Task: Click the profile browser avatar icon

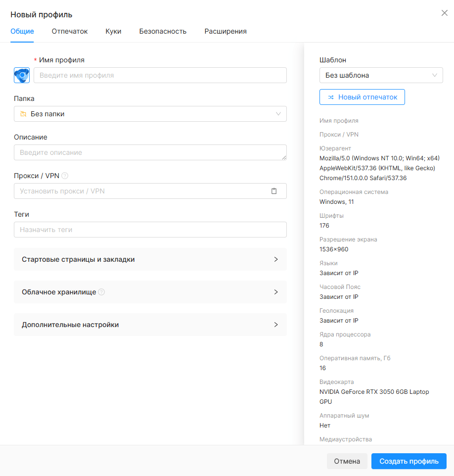Action: [x=22, y=75]
